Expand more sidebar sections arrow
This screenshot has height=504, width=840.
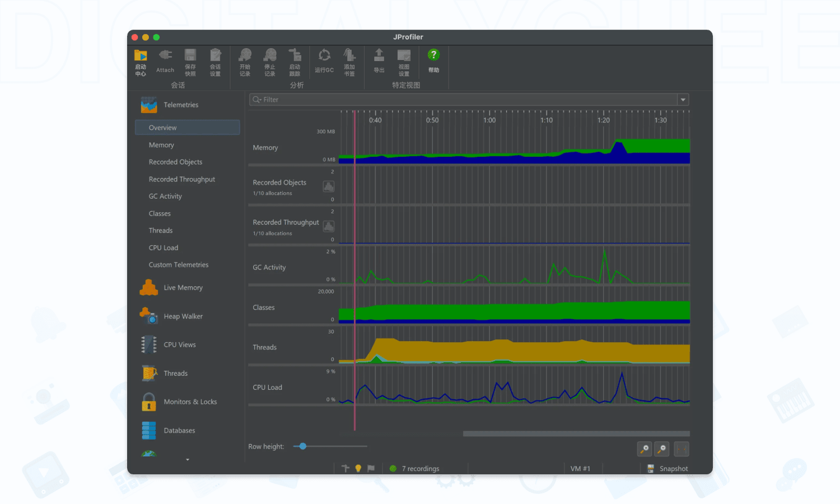(188, 460)
